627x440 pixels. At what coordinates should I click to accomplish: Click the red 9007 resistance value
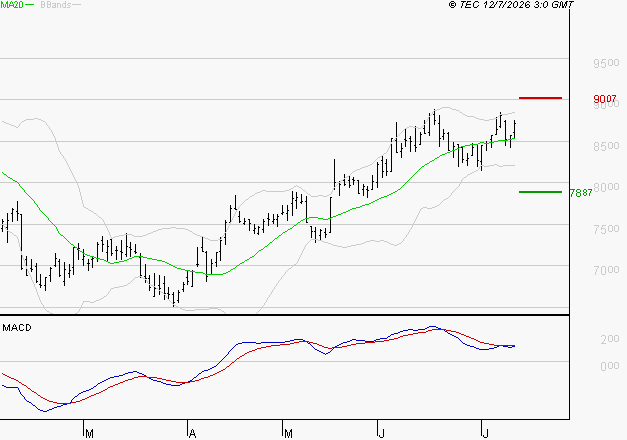tap(605, 99)
